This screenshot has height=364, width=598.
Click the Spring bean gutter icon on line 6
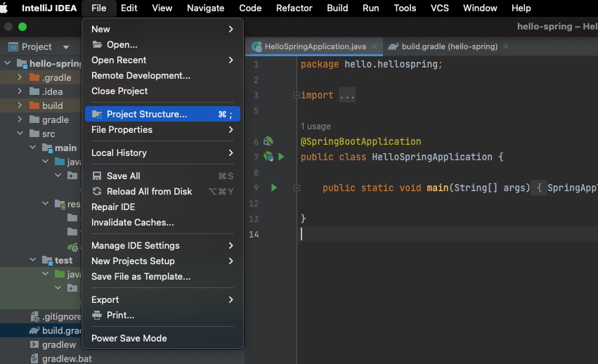[268, 141]
